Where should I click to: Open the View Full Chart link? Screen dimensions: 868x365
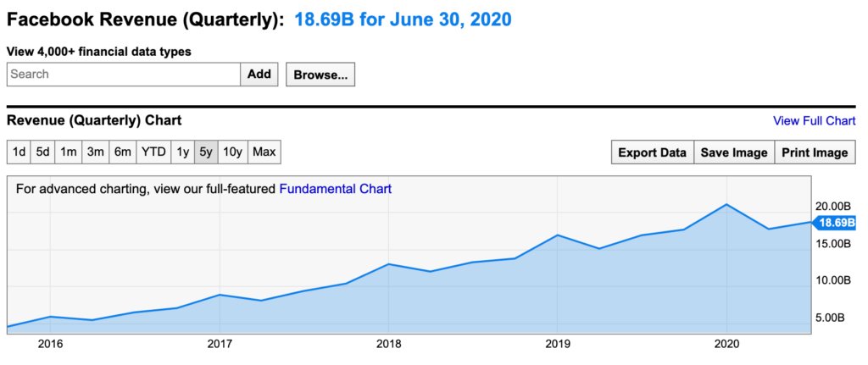point(814,121)
